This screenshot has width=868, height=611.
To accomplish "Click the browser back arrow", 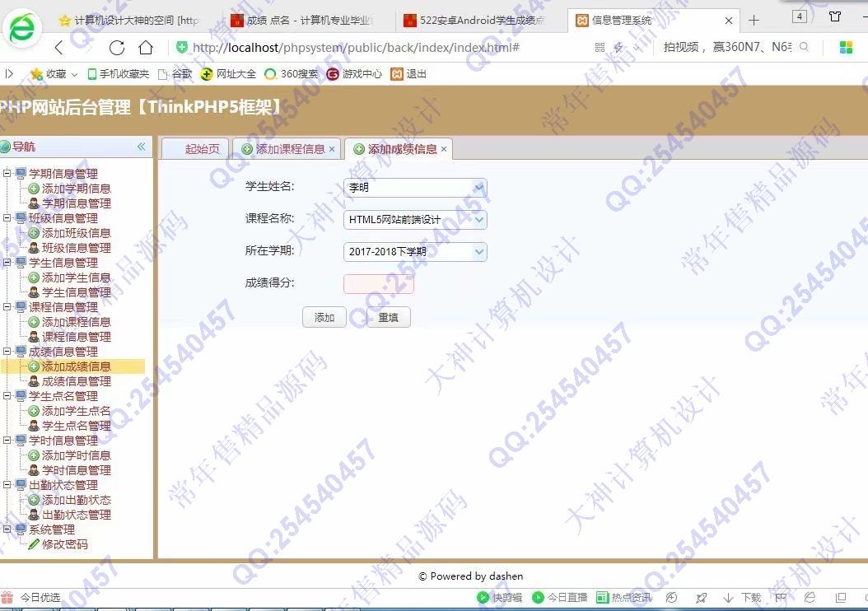I will 59,48.
